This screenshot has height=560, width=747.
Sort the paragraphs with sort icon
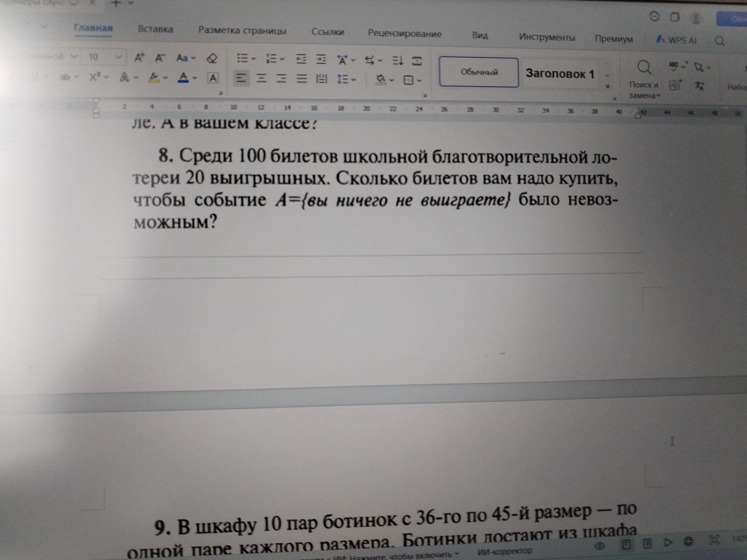[x=397, y=61]
